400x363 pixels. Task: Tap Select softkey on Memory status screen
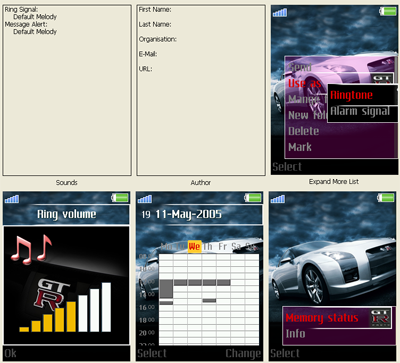coord(285,353)
